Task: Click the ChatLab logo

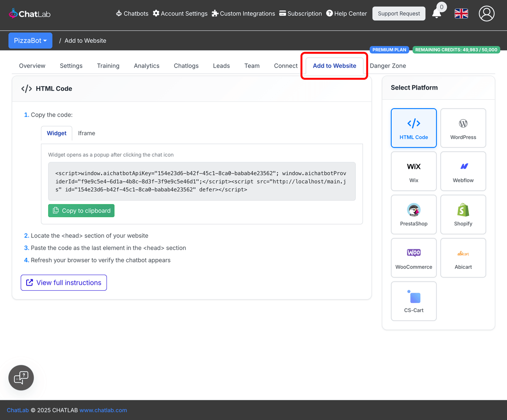Action: 29,13
